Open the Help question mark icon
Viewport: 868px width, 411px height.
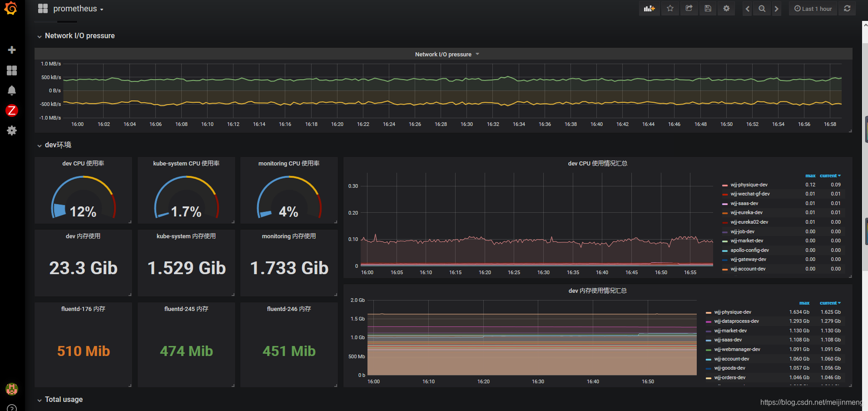pyautogui.click(x=12, y=408)
